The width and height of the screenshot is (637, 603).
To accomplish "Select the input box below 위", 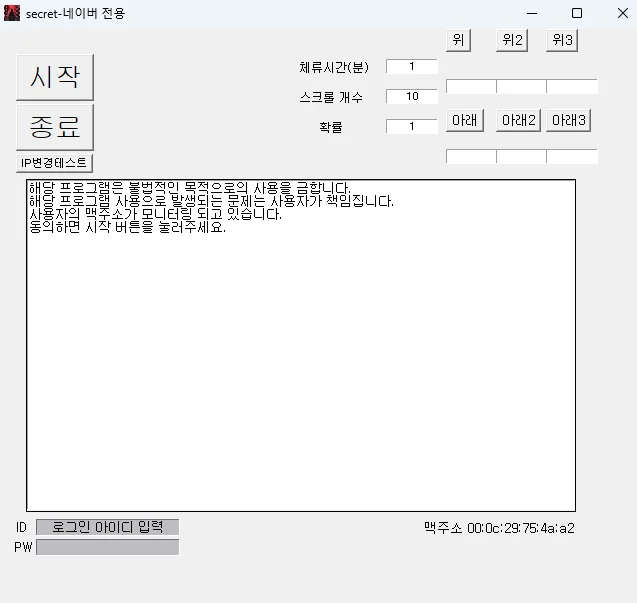I will coord(471,87).
